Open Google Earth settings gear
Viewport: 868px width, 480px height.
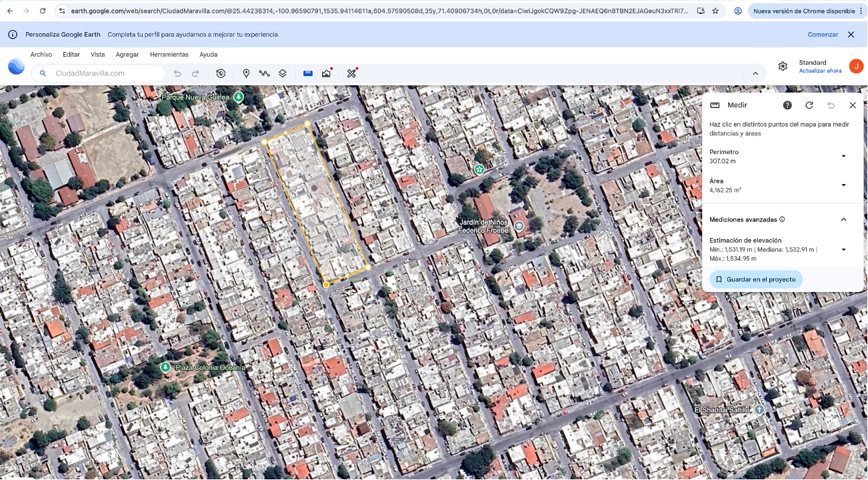pos(783,66)
